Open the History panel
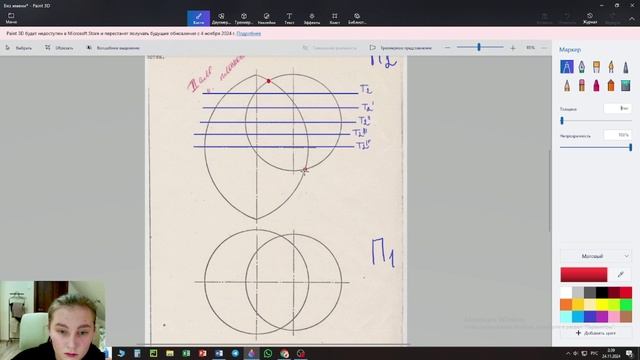Viewport: 640px width, 360px height. coord(590,18)
